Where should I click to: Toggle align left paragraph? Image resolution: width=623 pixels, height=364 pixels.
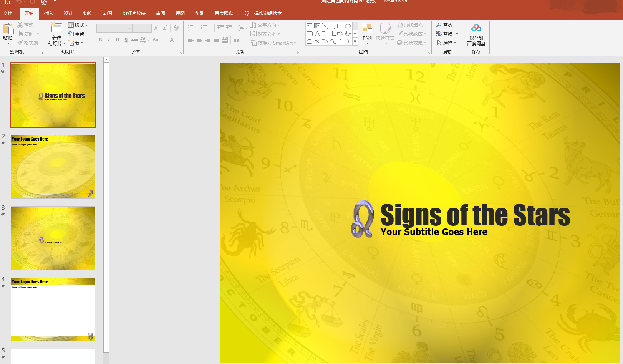point(191,40)
